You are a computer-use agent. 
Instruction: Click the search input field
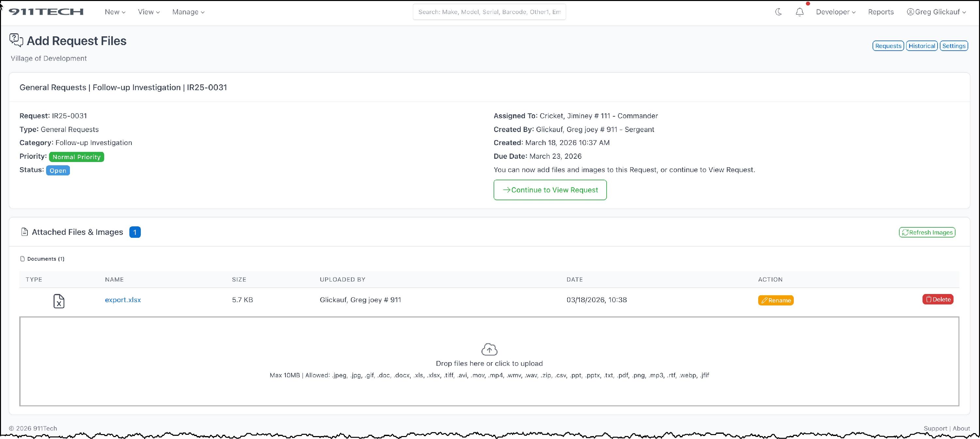click(x=489, y=12)
